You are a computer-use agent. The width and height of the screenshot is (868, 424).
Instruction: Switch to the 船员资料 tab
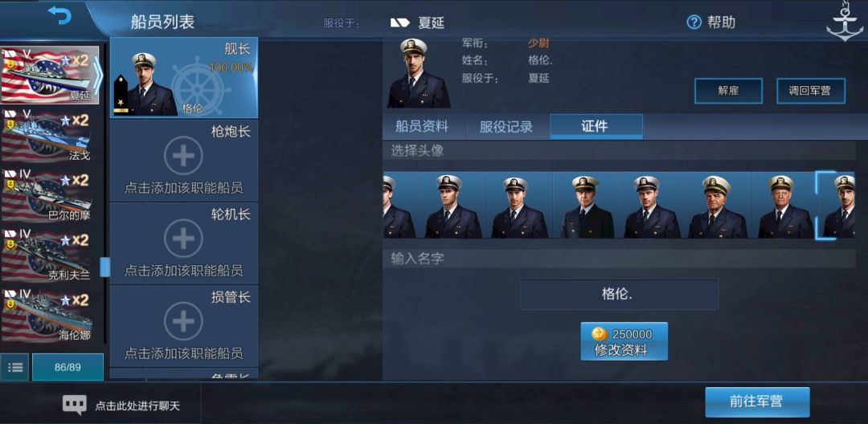(x=422, y=127)
